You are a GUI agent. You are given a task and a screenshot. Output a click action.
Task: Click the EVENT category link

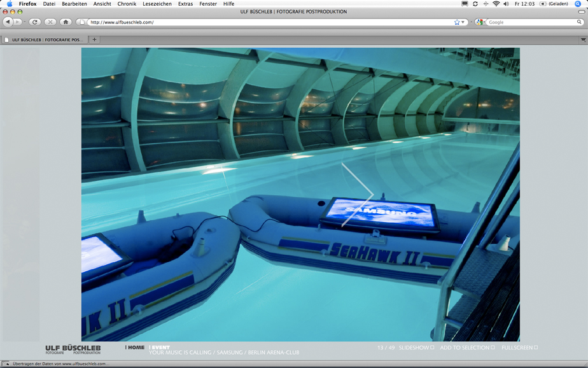[x=161, y=348]
